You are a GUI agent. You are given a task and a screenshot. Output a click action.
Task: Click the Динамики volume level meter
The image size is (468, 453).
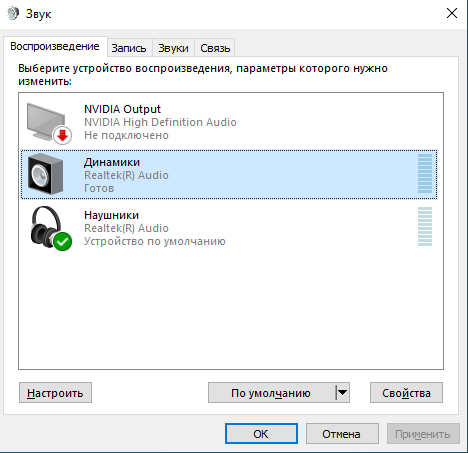pos(425,173)
